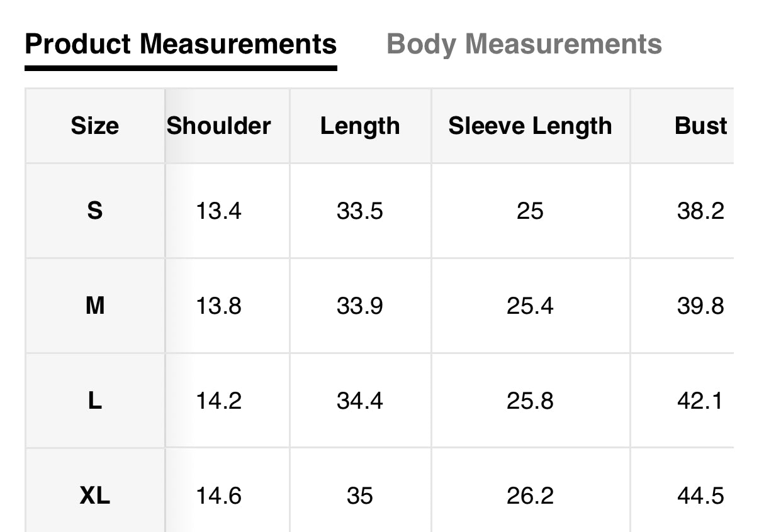759x532 pixels.
Task: Click the 44.5 bust value for XL
Action: point(700,496)
